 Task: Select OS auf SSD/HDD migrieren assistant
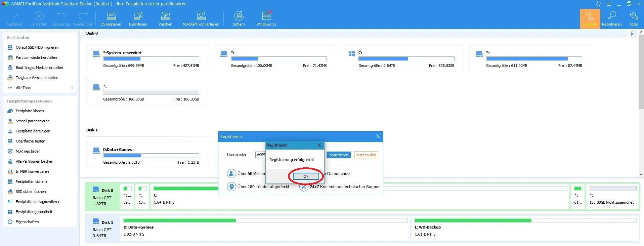[x=37, y=47]
